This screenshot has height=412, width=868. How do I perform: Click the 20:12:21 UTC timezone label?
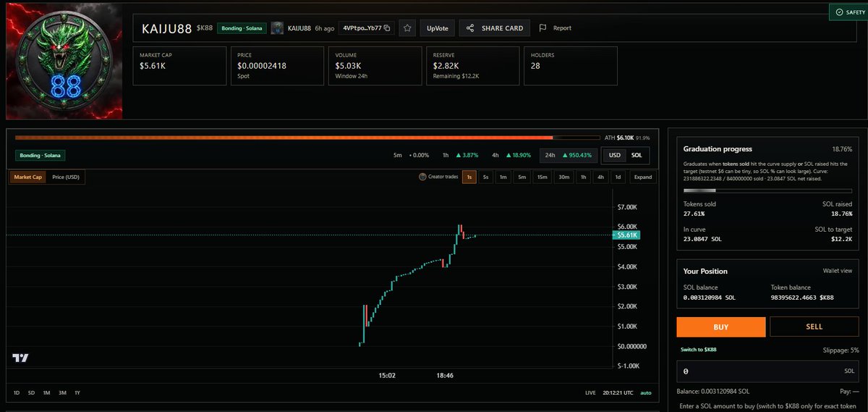point(617,392)
